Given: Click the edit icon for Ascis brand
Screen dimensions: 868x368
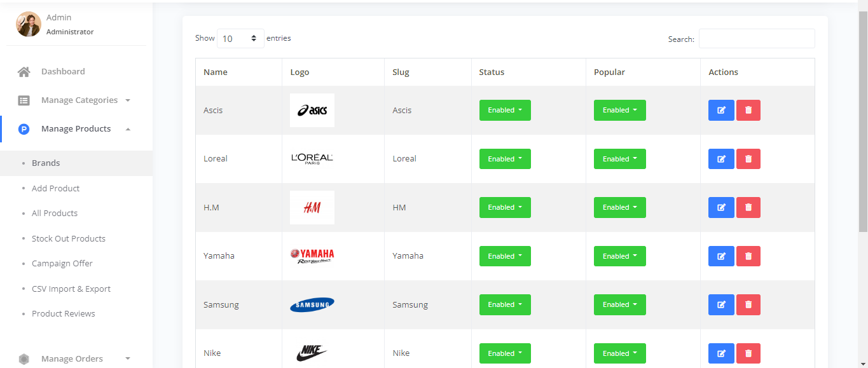Looking at the screenshot, I should [x=721, y=110].
